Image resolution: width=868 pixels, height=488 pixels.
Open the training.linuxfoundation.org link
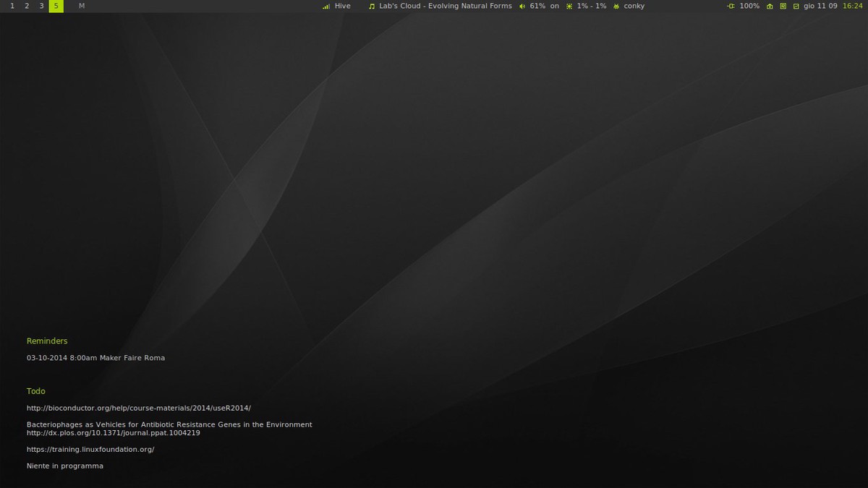(x=90, y=449)
